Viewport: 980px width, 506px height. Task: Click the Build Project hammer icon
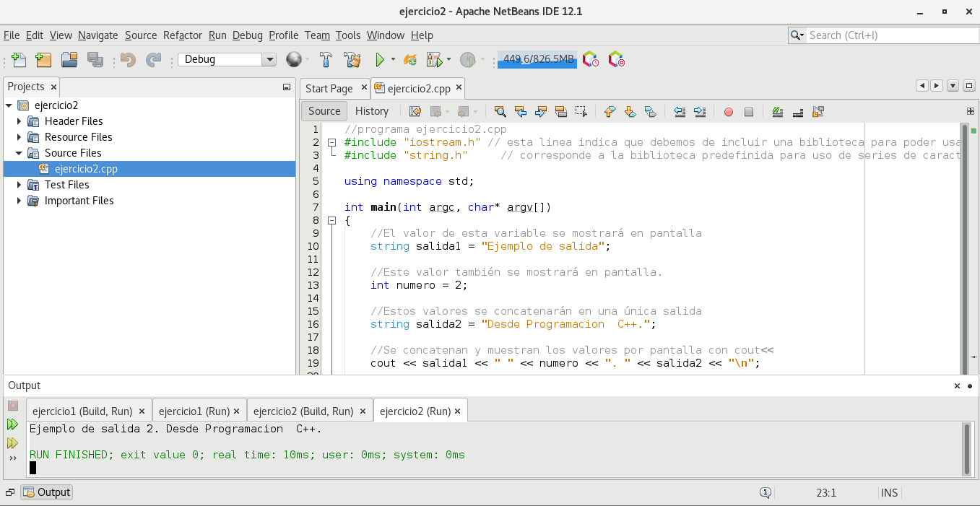pyautogui.click(x=326, y=60)
